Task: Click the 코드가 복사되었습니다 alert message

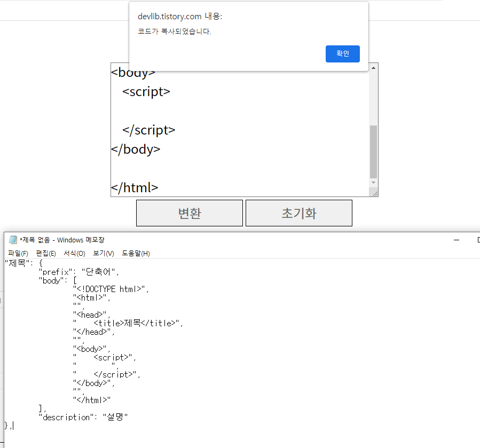Action: [x=175, y=31]
